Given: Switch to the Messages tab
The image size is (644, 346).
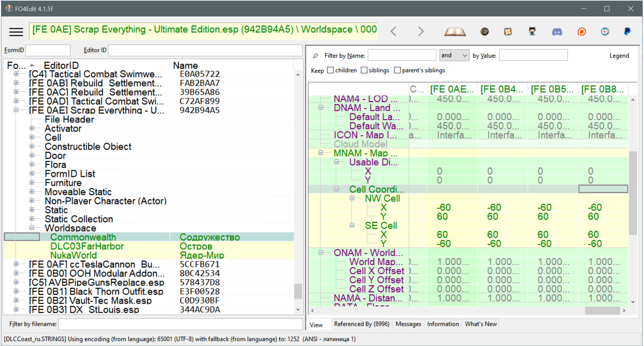Looking at the screenshot, I should click(408, 324).
